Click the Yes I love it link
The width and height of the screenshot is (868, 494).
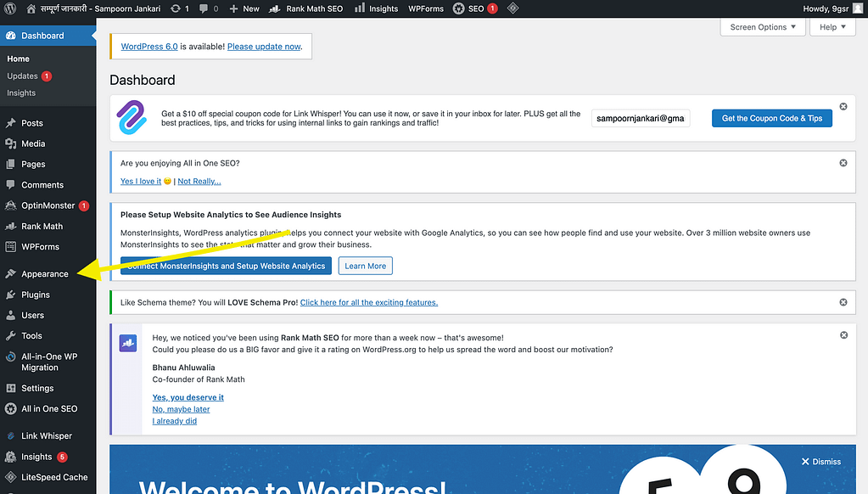(x=141, y=181)
